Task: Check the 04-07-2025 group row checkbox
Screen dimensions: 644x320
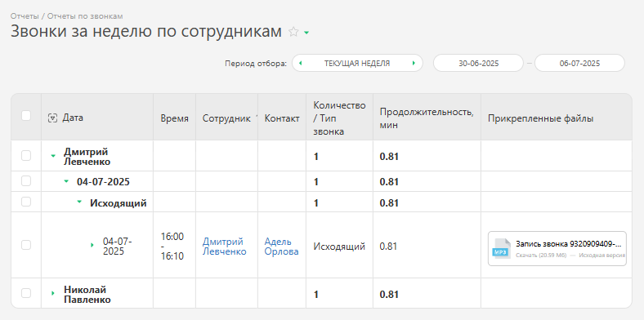Action: 26,181
